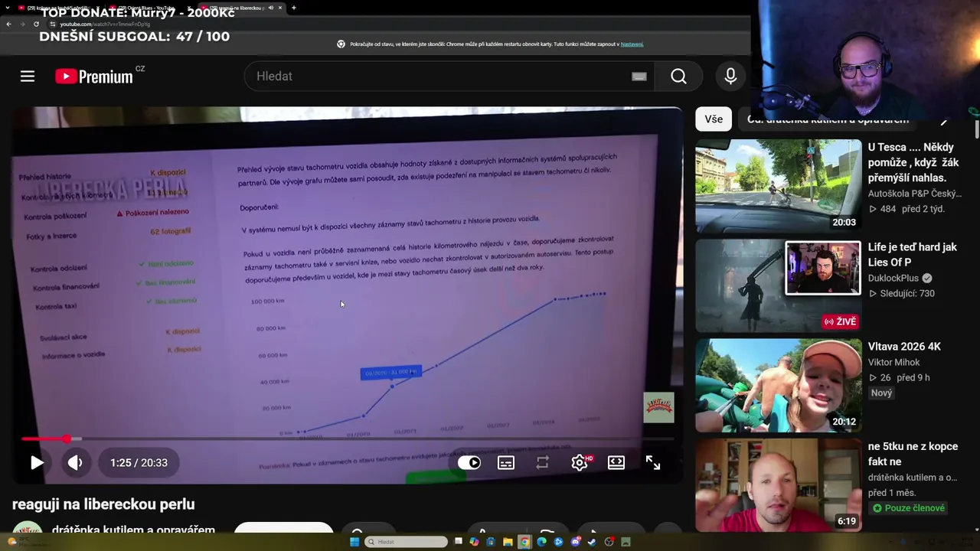Viewport: 980px width, 551px height.
Task: Open the Nastavení link in Chrome infobar
Action: [x=632, y=44]
